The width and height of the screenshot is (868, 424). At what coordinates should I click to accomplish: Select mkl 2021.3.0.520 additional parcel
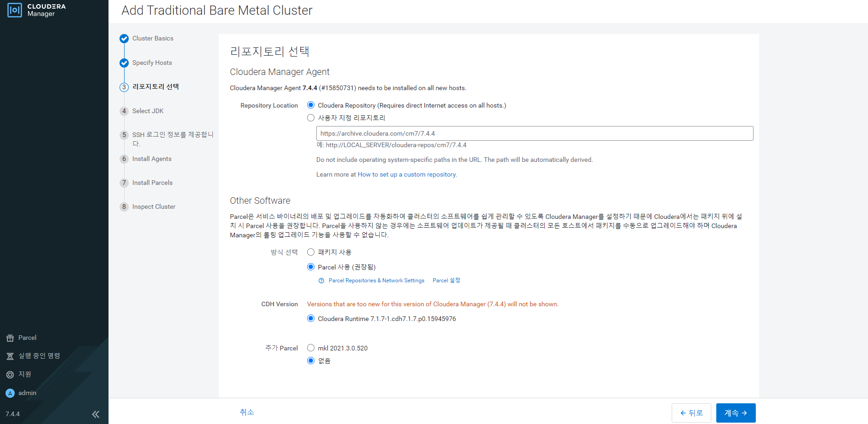click(x=311, y=348)
